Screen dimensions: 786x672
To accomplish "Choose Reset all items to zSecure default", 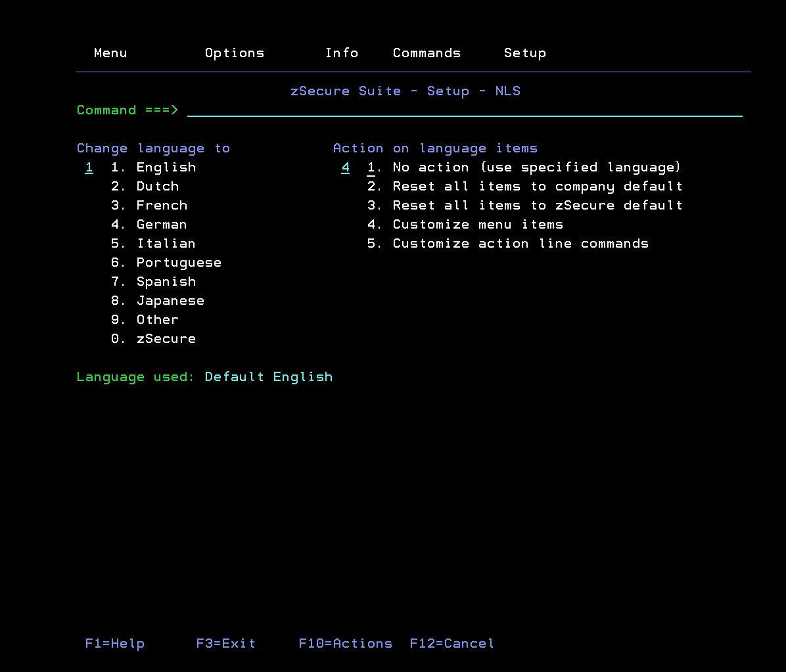I will coord(525,206).
